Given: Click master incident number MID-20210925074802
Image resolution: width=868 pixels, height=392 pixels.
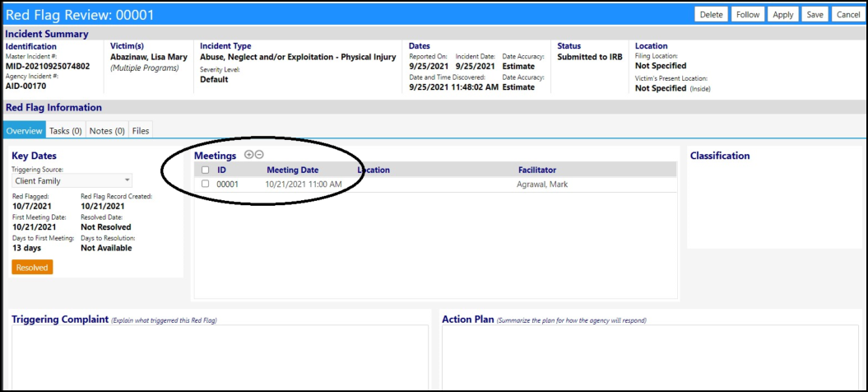Looking at the screenshot, I should click(x=48, y=67).
